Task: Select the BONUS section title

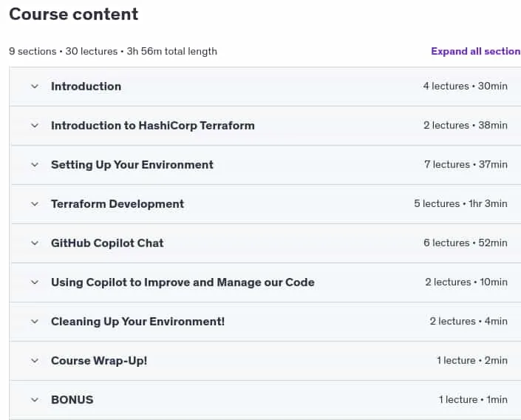Action: point(72,400)
